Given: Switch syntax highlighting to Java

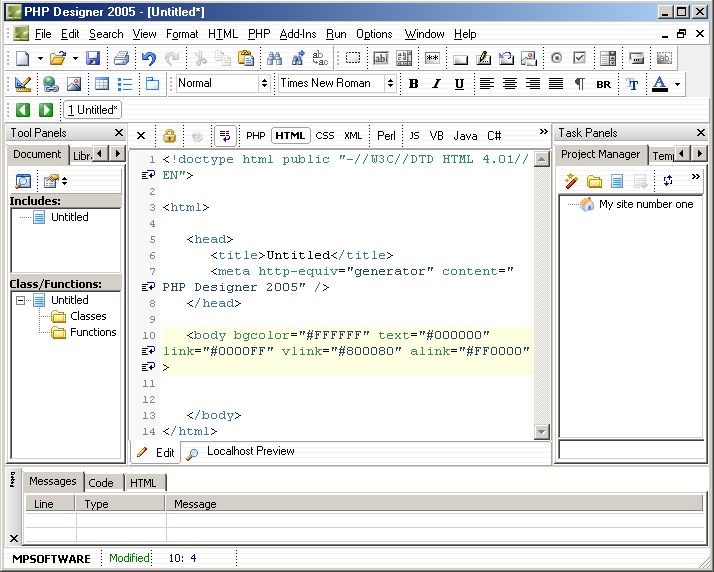Looking at the screenshot, I should [x=465, y=136].
